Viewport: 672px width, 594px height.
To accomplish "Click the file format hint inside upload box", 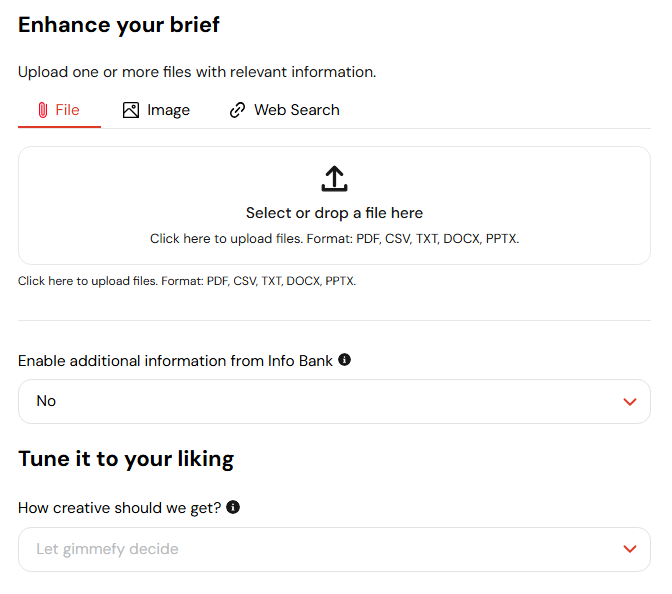I will pos(334,238).
